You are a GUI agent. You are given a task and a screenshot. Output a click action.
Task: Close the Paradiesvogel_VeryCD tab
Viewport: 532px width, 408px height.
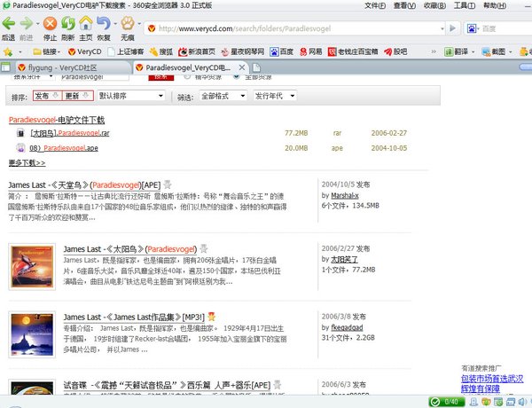pyautogui.click(x=241, y=67)
